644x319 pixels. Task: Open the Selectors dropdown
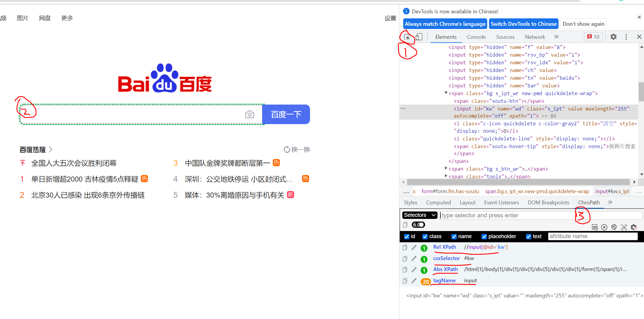(x=420, y=215)
